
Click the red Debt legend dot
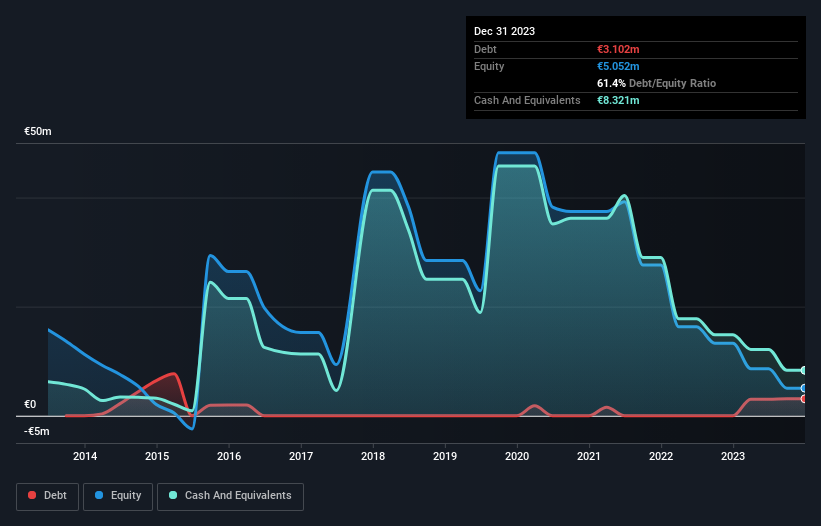coord(32,495)
